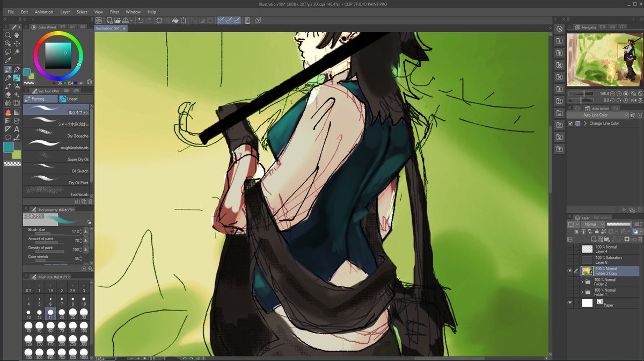Open the layer blending mode Normal dropdown
Image resolution: width=644 pixels, height=361 pixels.
(592, 223)
